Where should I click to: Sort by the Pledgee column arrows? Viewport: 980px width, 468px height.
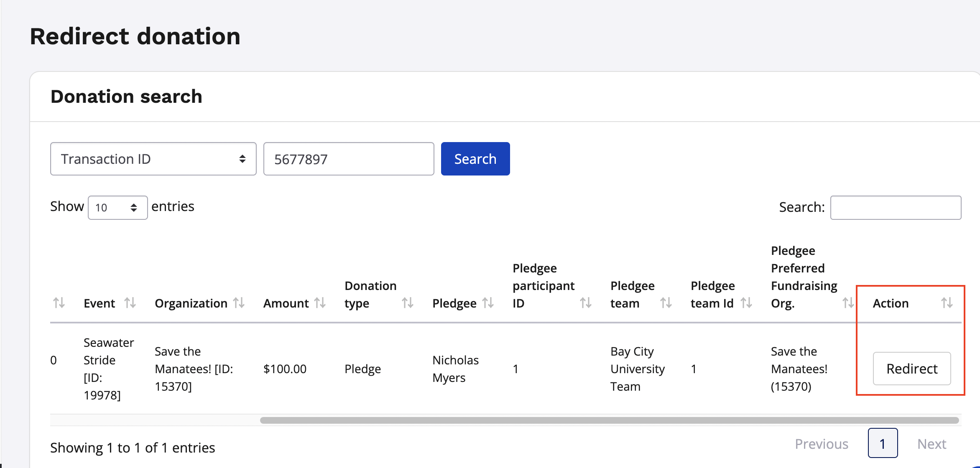(488, 303)
